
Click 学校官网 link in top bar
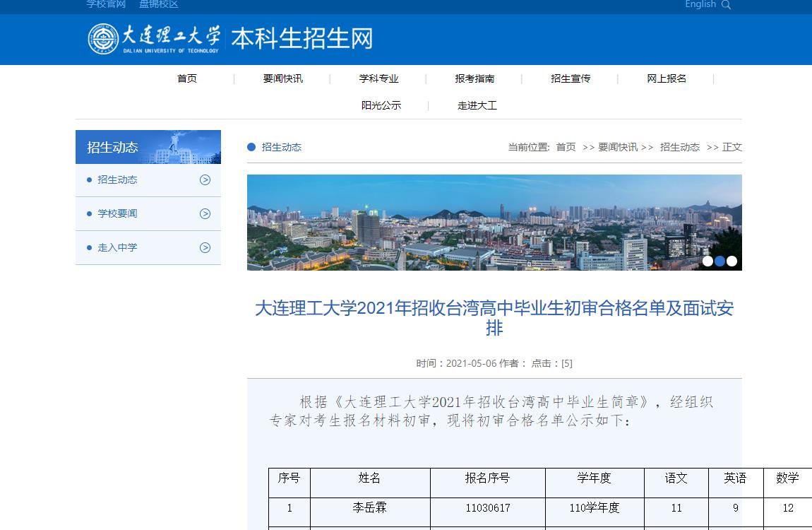pos(106,5)
